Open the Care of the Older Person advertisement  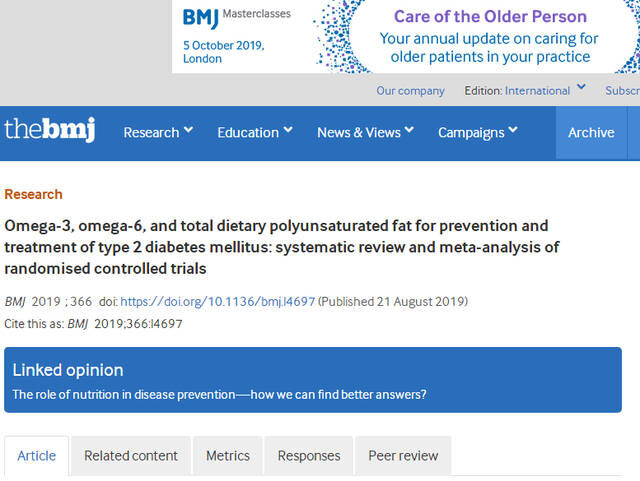click(489, 38)
